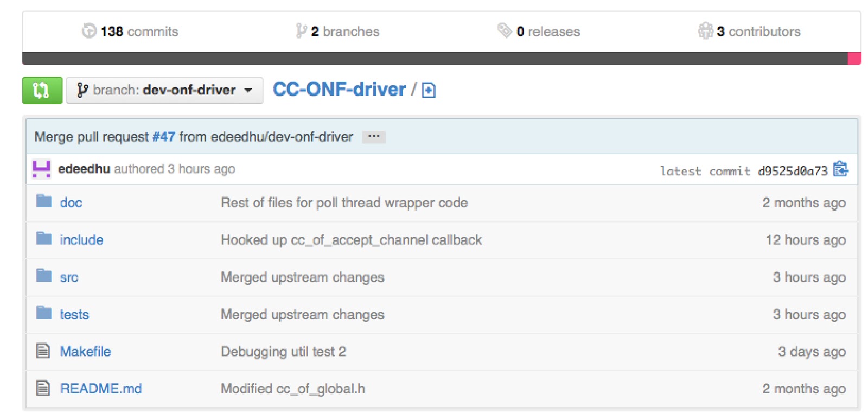The height and width of the screenshot is (419, 868).
Task: Click '3 hours ago' in src row
Action: click(809, 277)
